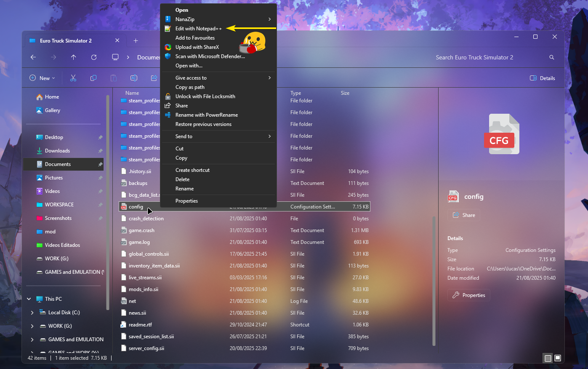Click the Paste clipboard icon in toolbar
The width and height of the screenshot is (588, 369).
click(x=114, y=78)
